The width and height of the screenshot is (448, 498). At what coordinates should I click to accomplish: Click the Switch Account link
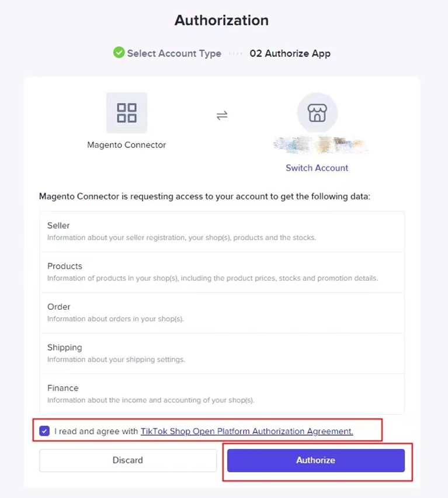click(x=317, y=168)
